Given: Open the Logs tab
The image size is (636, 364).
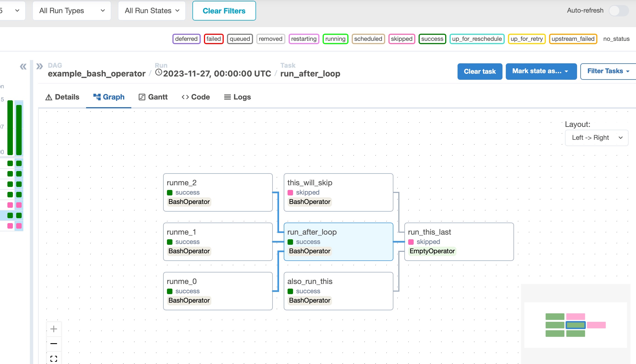Looking at the screenshot, I should tap(237, 97).
